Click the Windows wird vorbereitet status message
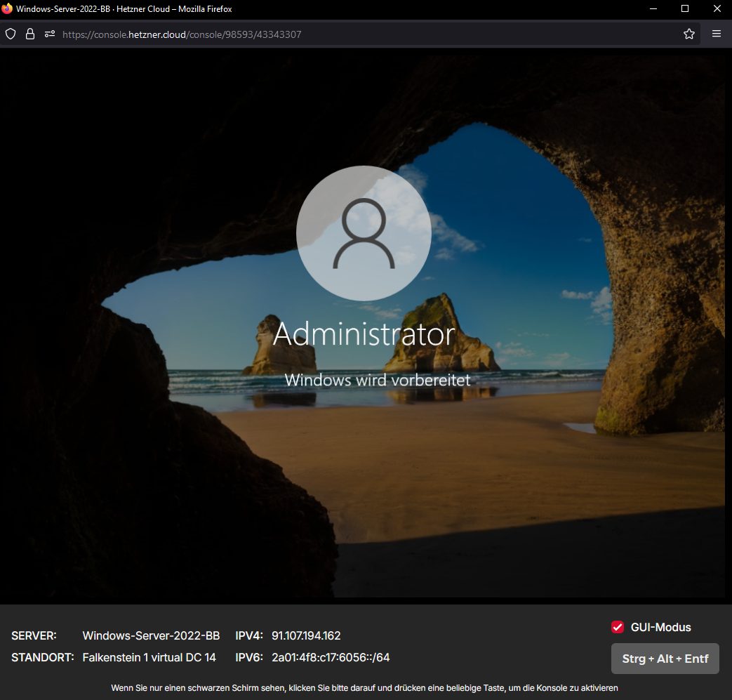 pyautogui.click(x=364, y=380)
